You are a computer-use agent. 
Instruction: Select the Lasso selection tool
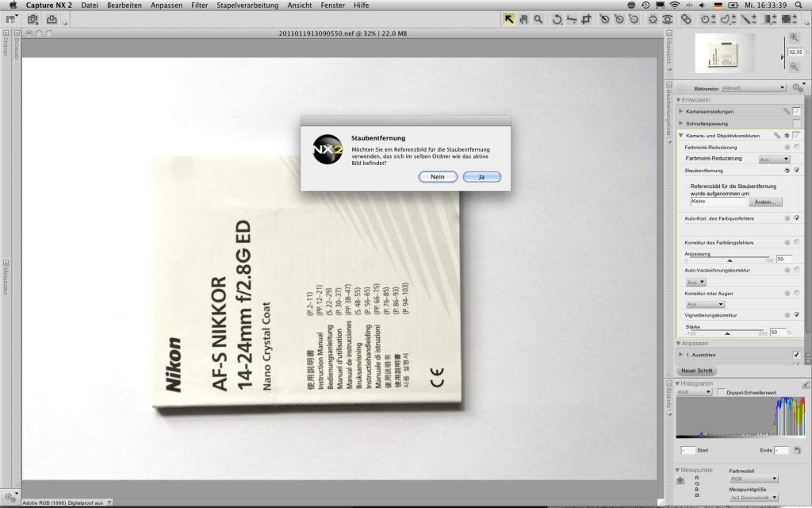(x=728, y=19)
